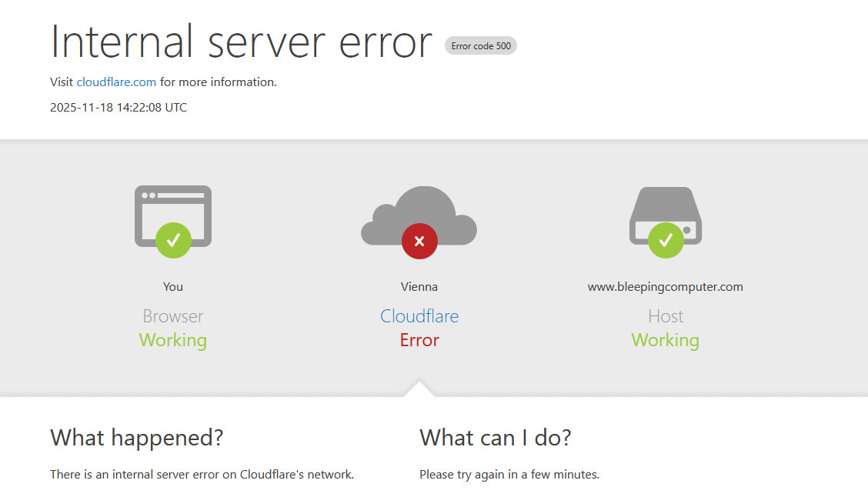Click the Working status under Host
The image size is (868, 497).
(x=666, y=340)
